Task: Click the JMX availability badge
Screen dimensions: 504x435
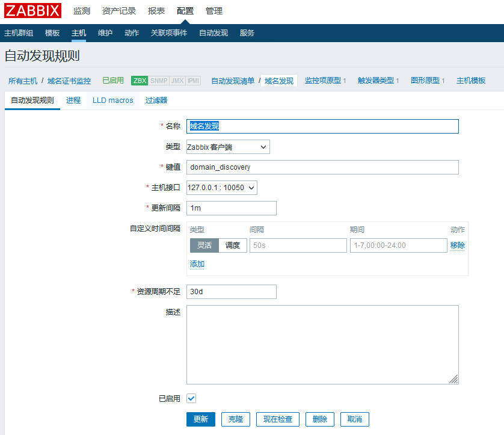Action: coord(177,81)
